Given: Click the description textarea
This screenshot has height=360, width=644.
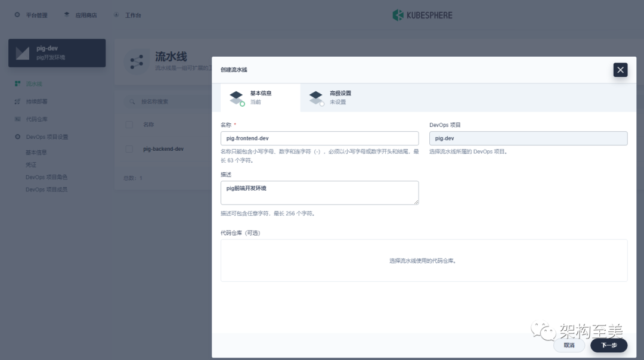Looking at the screenshot, I should (x=320, y=193).
